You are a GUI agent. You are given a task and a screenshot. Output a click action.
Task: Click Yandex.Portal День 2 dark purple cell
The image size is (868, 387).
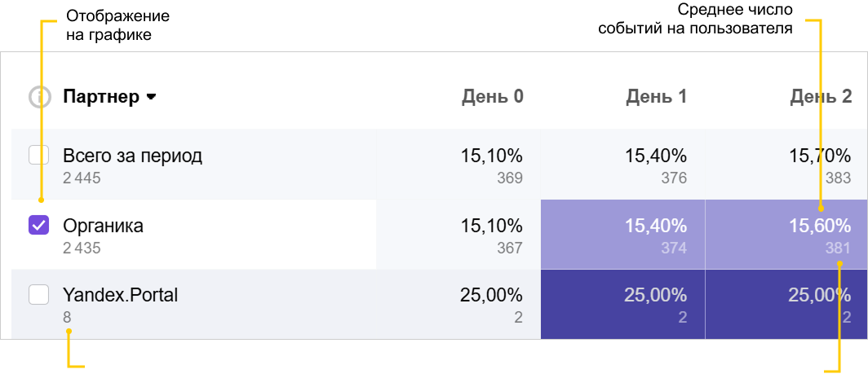click(x=786, y=304)
